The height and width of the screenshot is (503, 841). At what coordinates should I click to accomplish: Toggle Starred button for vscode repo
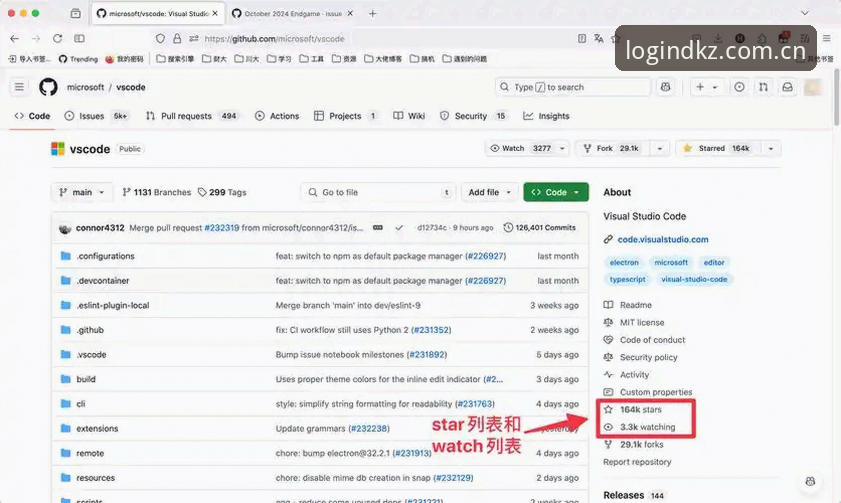tap(718, 149)
